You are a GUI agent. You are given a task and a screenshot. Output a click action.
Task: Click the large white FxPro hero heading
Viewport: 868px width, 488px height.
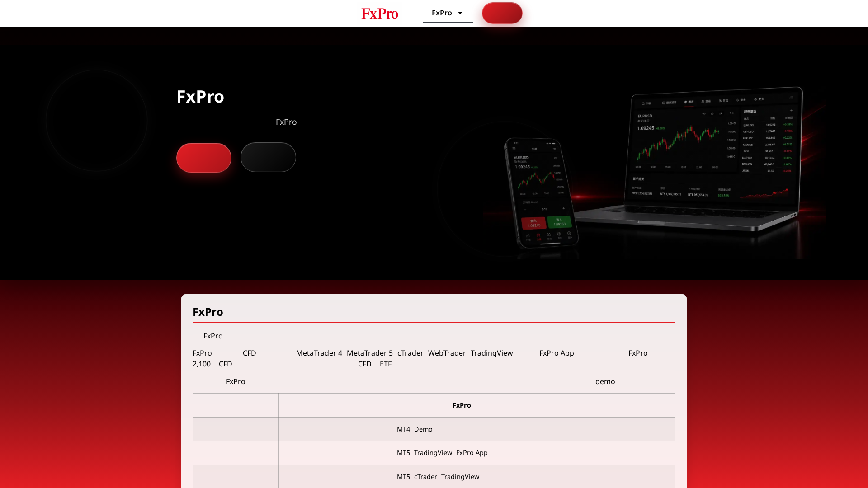[200, 96]
